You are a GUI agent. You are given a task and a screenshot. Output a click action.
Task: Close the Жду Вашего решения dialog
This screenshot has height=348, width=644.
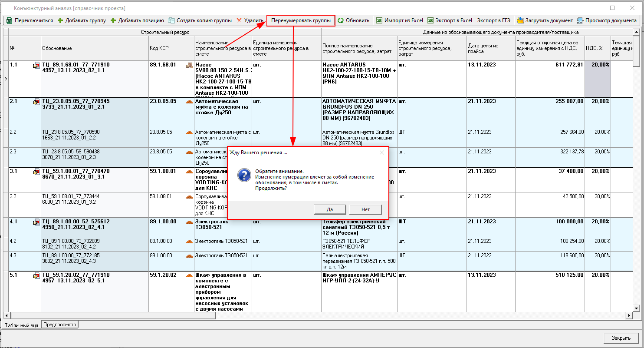click(382, 152)
